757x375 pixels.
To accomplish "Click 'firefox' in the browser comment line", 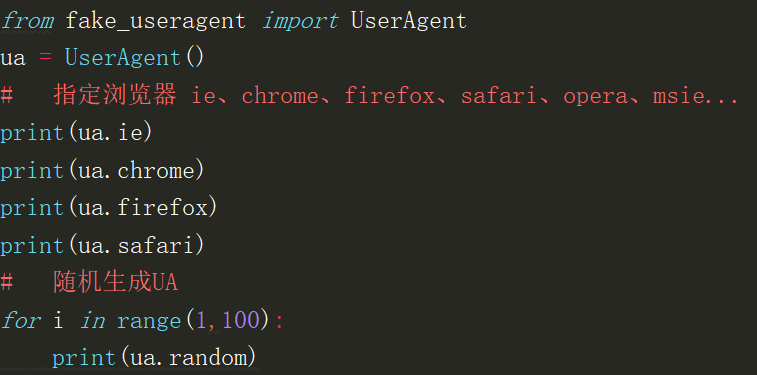I will tap(389, 96).
